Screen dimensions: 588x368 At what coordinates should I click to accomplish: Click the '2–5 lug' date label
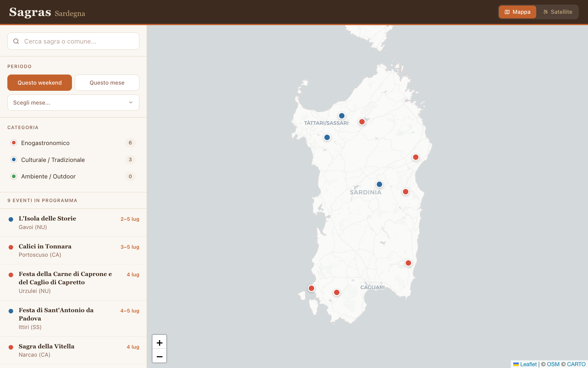[130, 219]
